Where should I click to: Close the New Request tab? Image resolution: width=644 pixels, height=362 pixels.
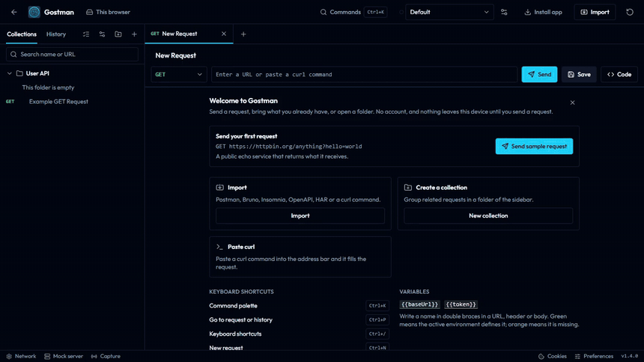(224, 34)
